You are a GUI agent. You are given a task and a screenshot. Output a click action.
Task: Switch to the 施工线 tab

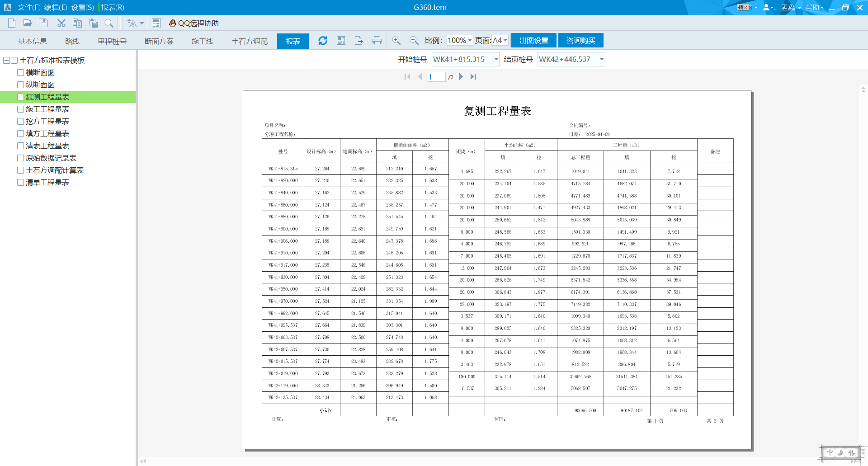tap(203, 41)
